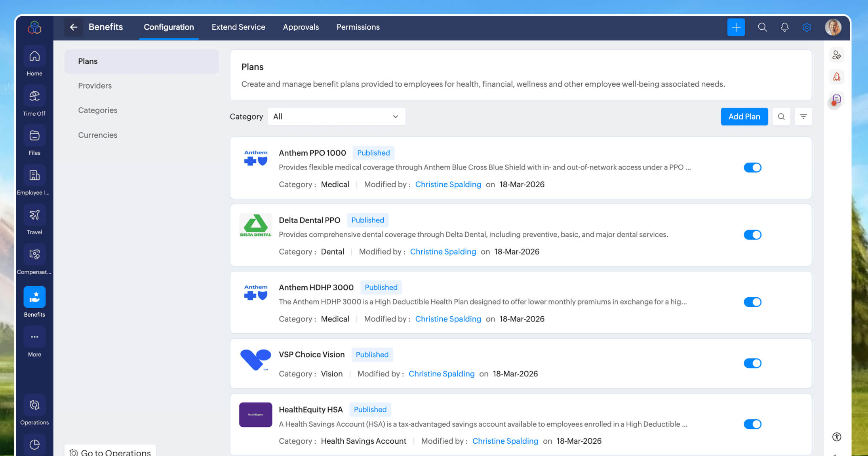This screenshot has height=456, width=868.
Task: Open the Travel module icon
Action: click(34, 215)
